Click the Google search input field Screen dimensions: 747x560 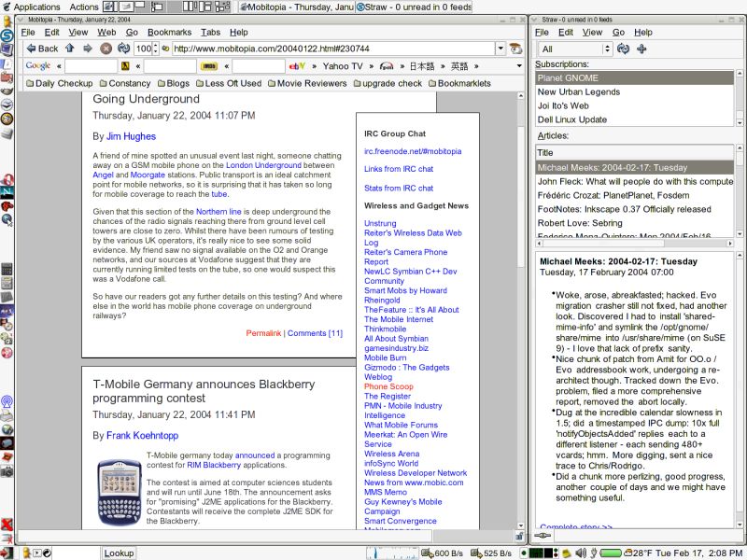[91, 66]
